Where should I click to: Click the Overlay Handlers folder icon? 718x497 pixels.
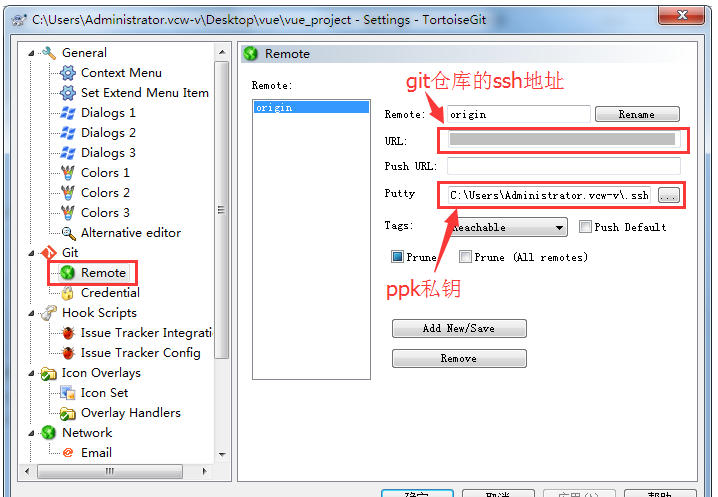[x=68, y=413]
